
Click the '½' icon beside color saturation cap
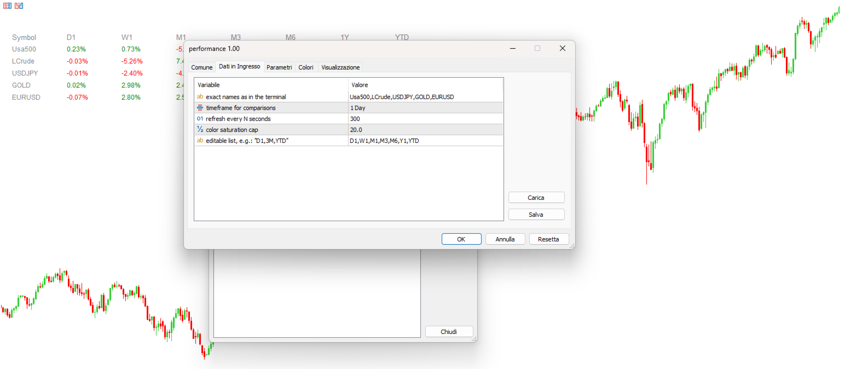(200, 129)
